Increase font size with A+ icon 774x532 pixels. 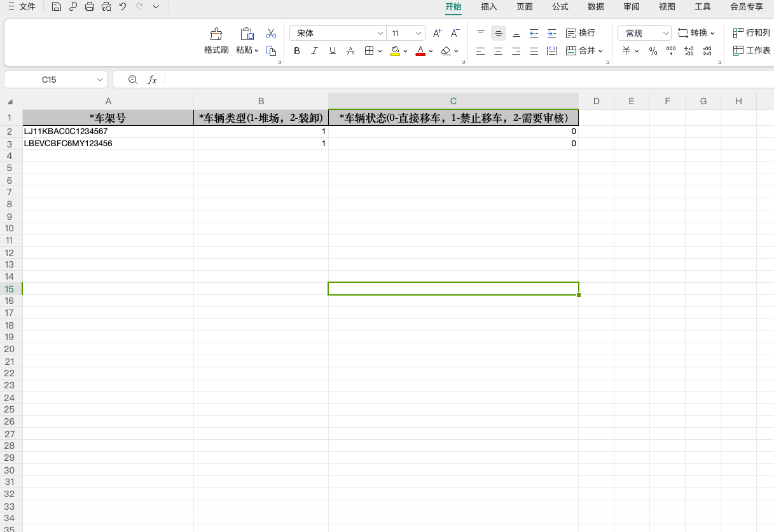point(438,33)
